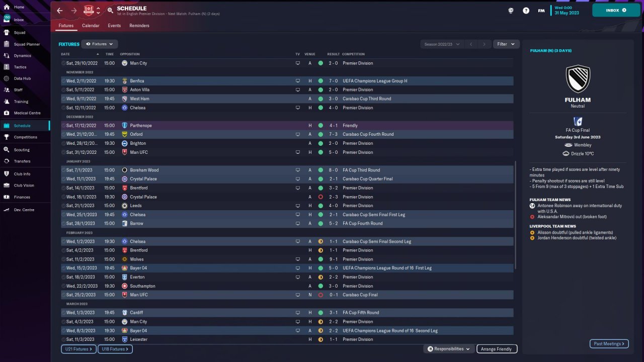Sort by the Competition column header
Image resolution: width=644 pixels, height=362 pixels.
tap(353, 54)
